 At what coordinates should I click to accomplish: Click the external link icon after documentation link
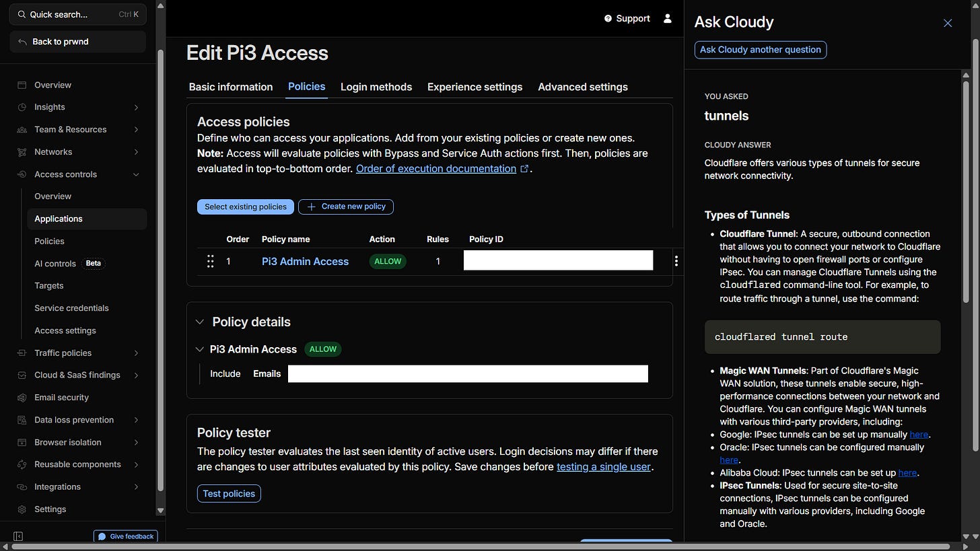click(x=524, y=169)
